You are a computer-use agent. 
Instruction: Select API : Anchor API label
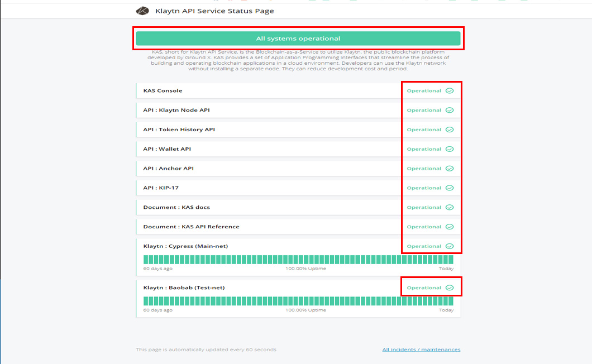pyautogui.click(x=169, y=169)
